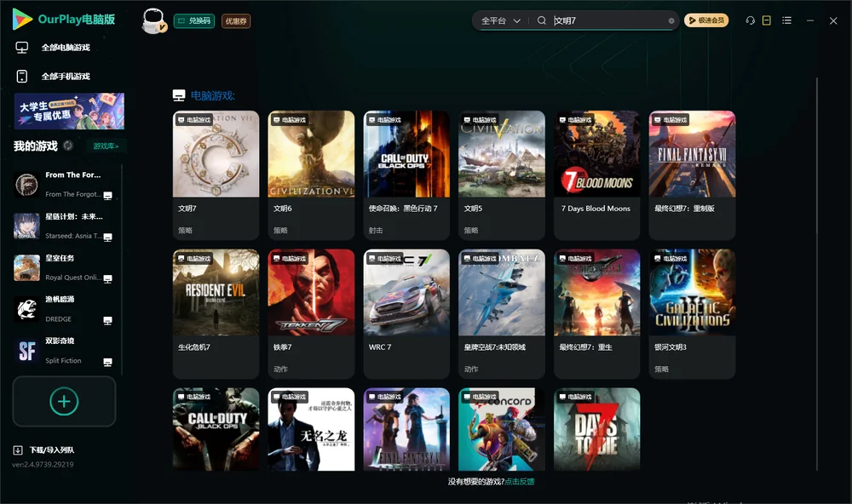This screenshot has width=852, height=504.
Task: Open the 大学生专属优惠 banner
Action: [69, 112]
